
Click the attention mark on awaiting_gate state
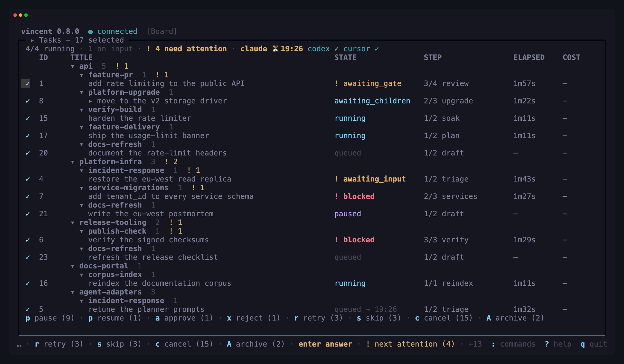pos(337,83)
